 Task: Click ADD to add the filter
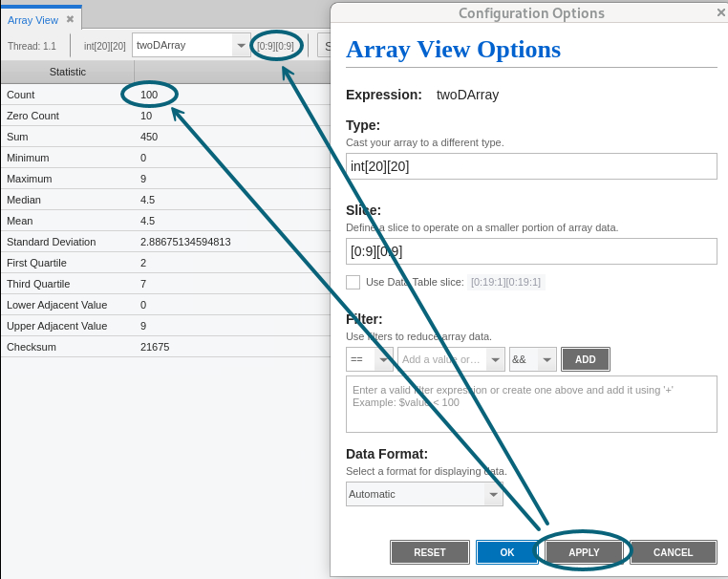coord(585,359)
